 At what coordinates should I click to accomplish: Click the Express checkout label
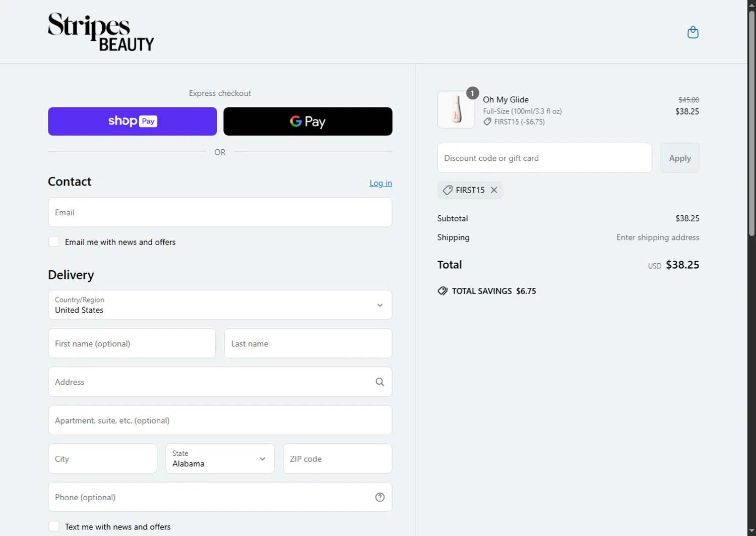point(220,93)
